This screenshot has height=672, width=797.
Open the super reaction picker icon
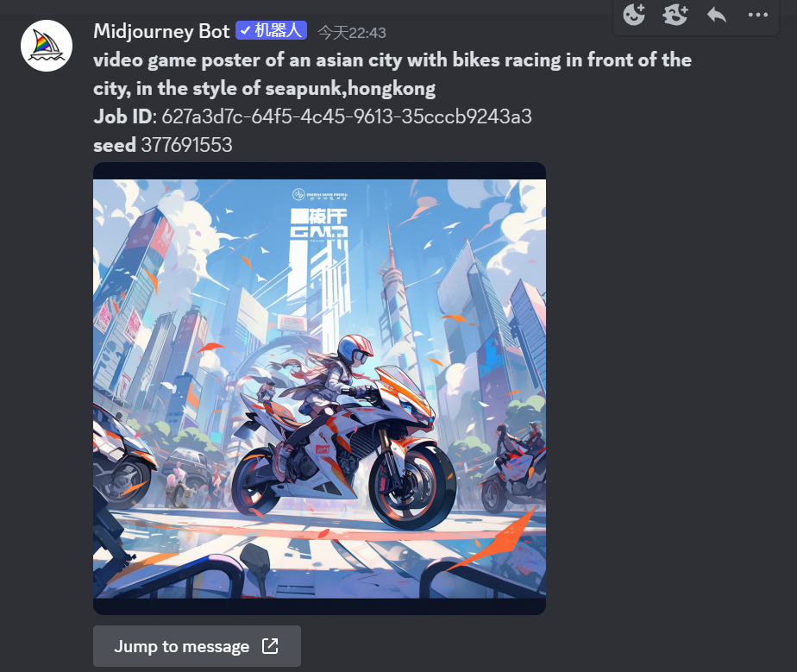(675, 15)
